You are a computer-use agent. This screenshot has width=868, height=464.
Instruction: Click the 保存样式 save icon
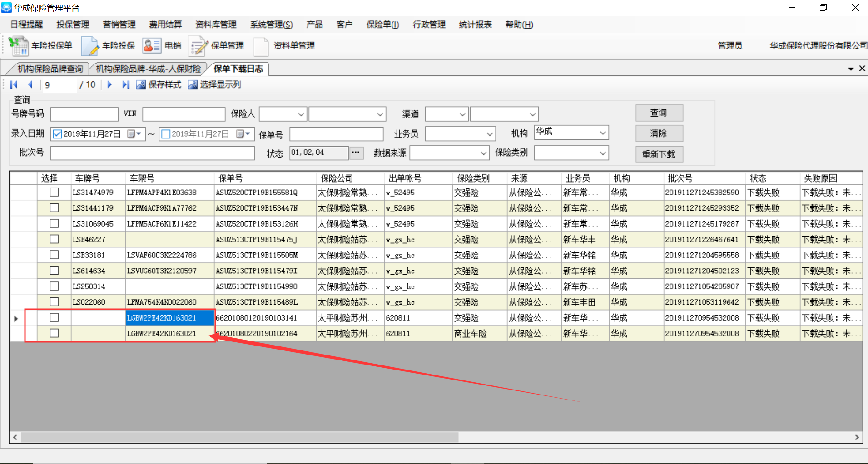(x=141, y=85)
